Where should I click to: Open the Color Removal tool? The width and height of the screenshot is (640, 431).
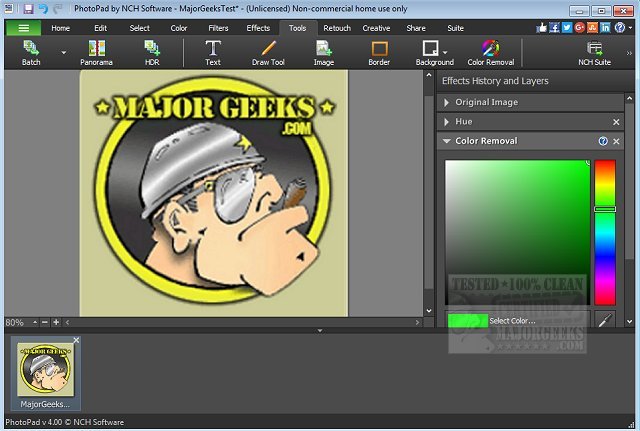click(491, 53)
